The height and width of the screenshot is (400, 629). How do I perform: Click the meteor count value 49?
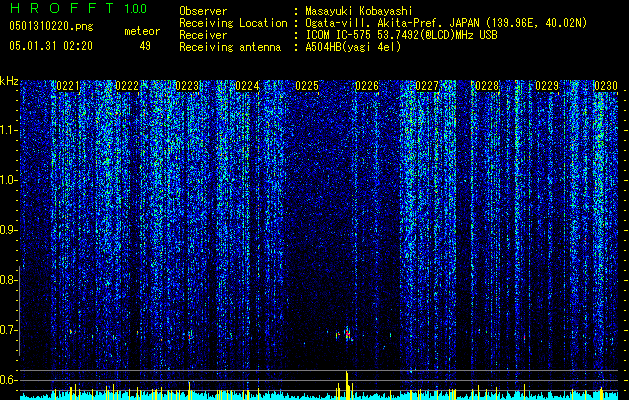click(x=145, y=46)
